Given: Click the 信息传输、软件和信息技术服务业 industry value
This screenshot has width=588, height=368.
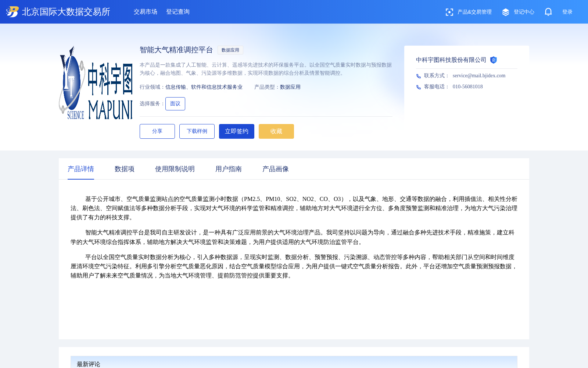Looking at the screenshot, I should point(204,87).
